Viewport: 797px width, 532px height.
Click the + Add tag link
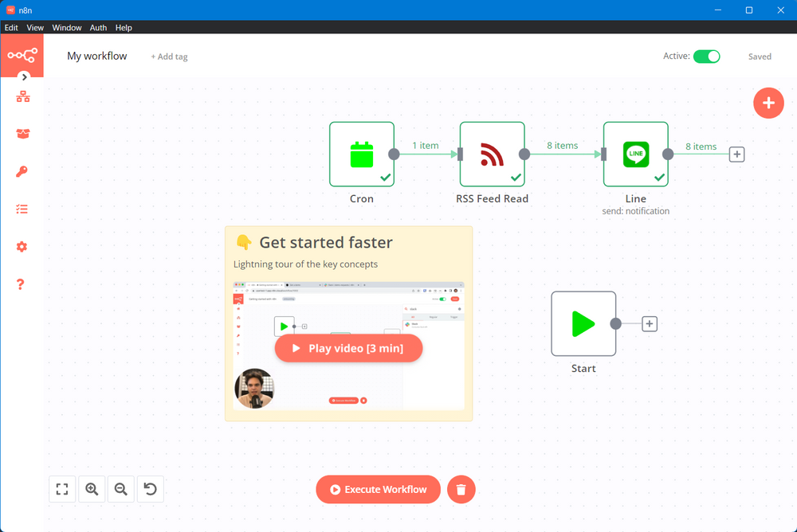pos(169,57)
